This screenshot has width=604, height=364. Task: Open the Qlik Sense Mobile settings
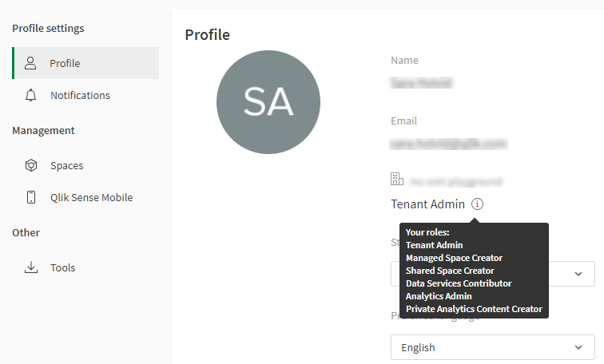pyautogui.click(x=91, y=197)
